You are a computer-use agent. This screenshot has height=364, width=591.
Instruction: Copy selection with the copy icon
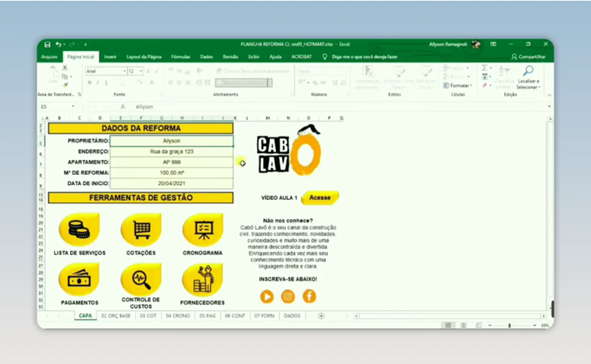click(x=65, y=77)
